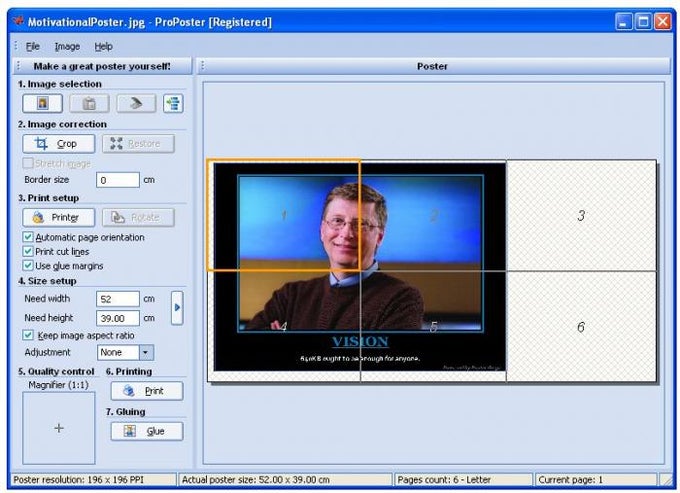Viewport: 680px width, 493px height.
Task: Click 'Current page: 1' status entry
Action: point(595,480)
